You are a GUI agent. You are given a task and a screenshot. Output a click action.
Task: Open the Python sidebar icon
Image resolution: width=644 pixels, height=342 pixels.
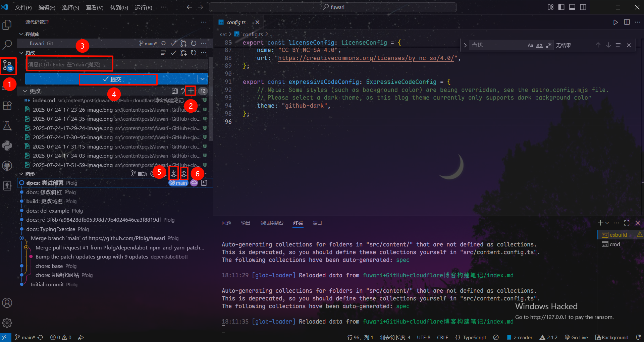click(x=7, y=146)
